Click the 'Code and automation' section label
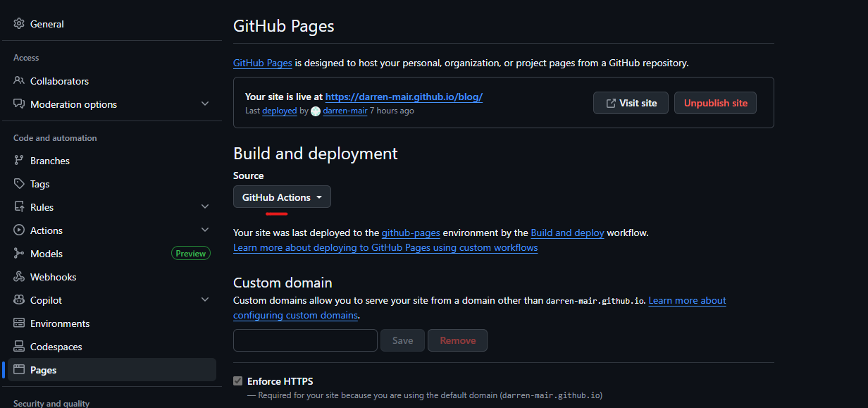 (55, 138)
